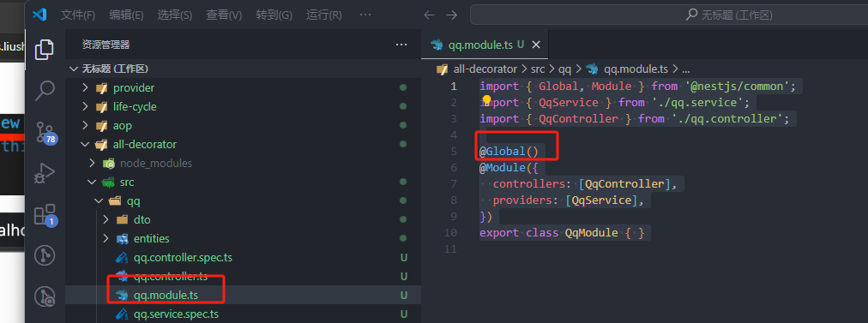The height and width of the screenshot is (323, 868).
Task: Select qq.module.ts in file tree
Action: click(x=243, y=295)
